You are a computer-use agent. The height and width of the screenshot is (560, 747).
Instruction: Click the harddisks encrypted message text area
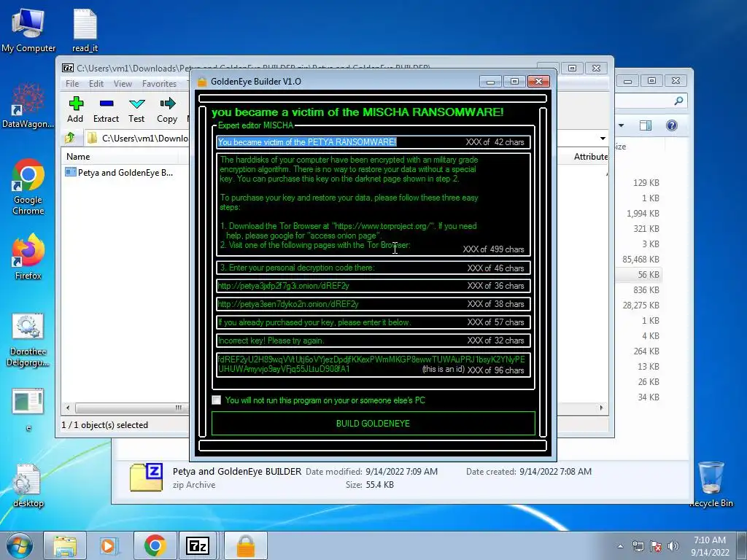tap(373, 204)
